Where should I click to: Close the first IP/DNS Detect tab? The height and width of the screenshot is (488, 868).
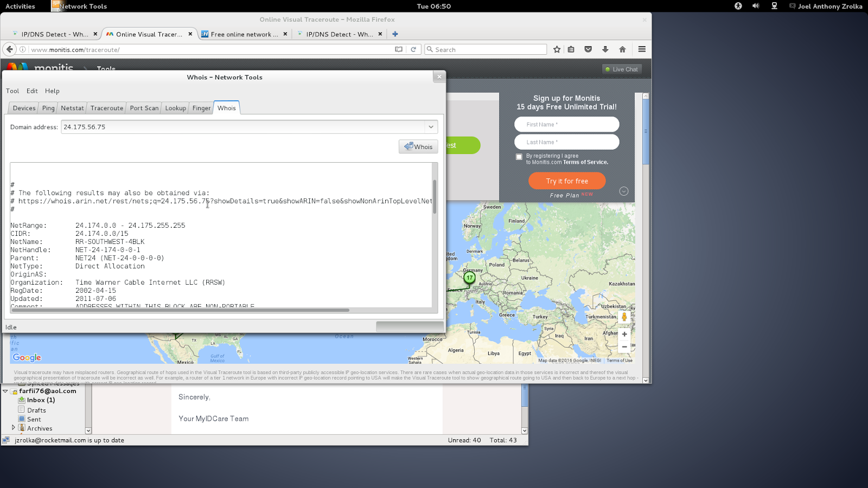pyautogui.click(x=95, y=34)
